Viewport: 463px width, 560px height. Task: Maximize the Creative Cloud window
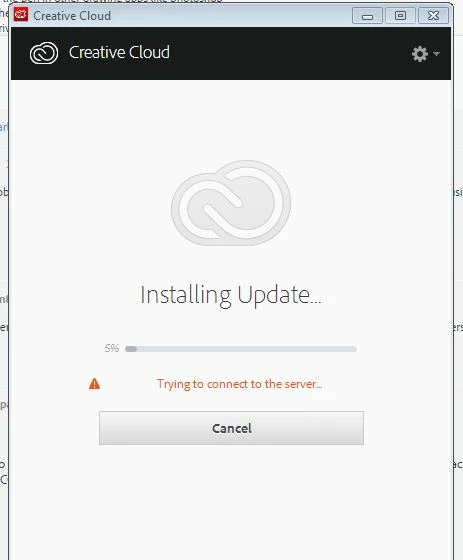click(400, 16)
